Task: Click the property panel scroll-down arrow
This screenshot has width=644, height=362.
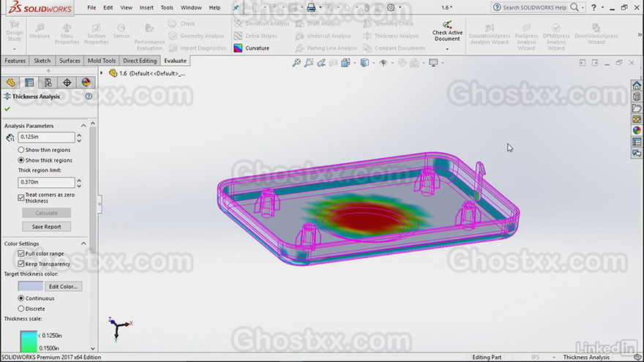Action: 93,348
